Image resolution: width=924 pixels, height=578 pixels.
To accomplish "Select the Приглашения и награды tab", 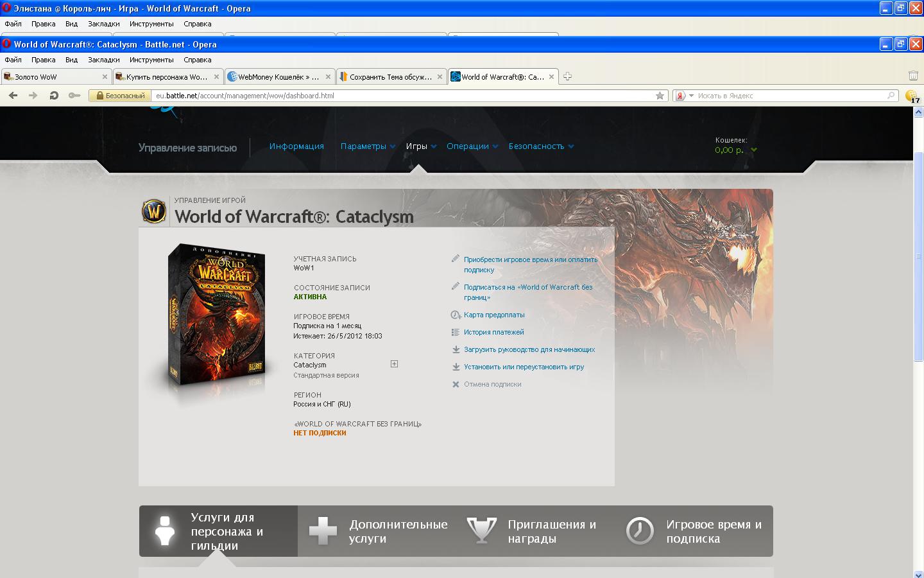I will (x=536, y=531).
